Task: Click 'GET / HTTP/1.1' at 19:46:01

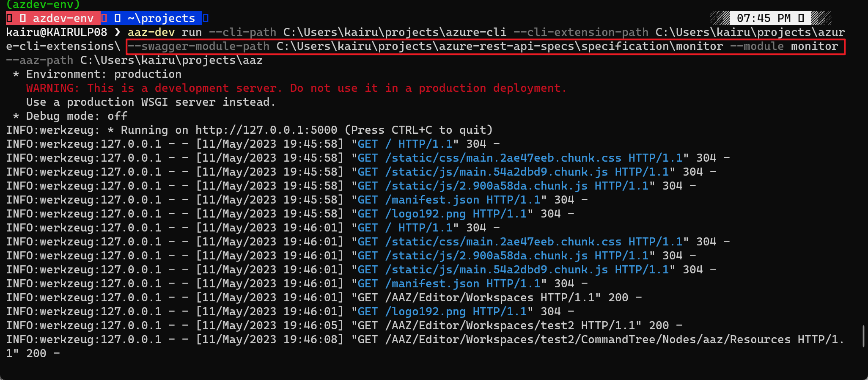Action: pos(405,228)
